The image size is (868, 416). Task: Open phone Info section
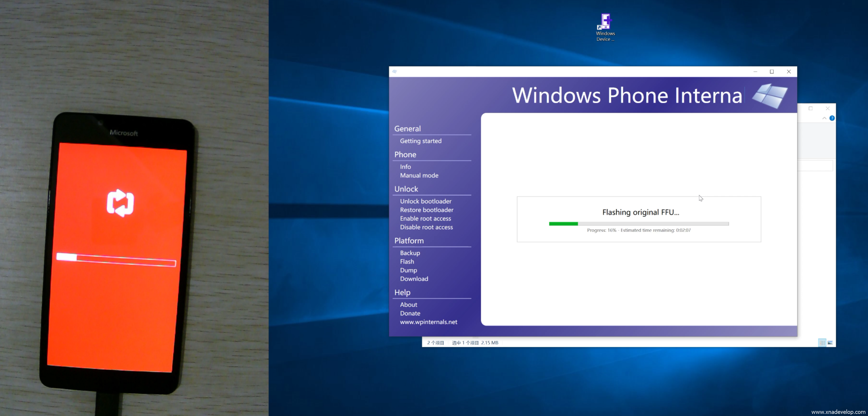click(405, 167)
